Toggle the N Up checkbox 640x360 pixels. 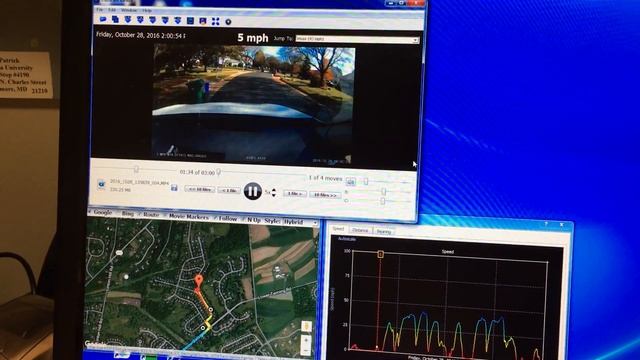251,220
